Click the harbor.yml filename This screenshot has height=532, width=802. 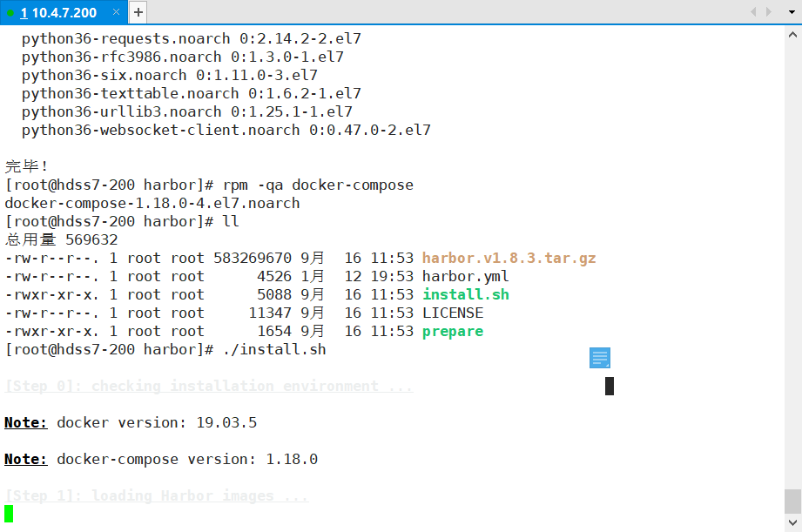tap(465, 276)
